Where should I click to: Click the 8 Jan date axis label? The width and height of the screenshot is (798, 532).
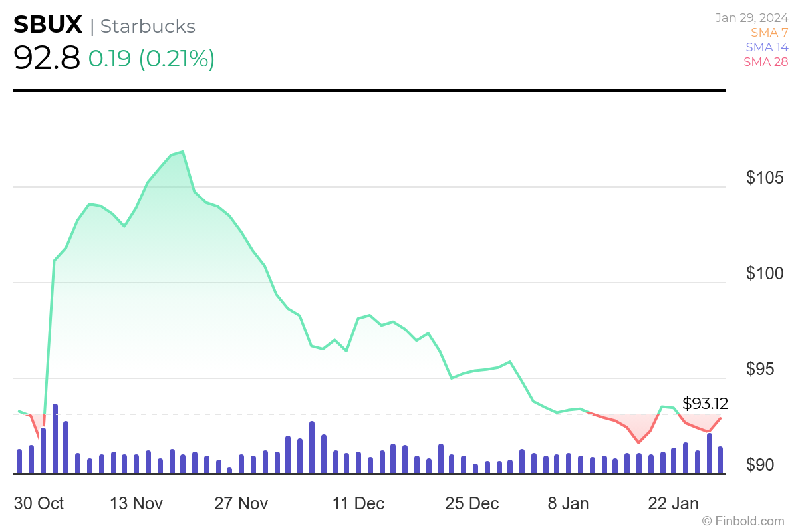pos(568,503)
